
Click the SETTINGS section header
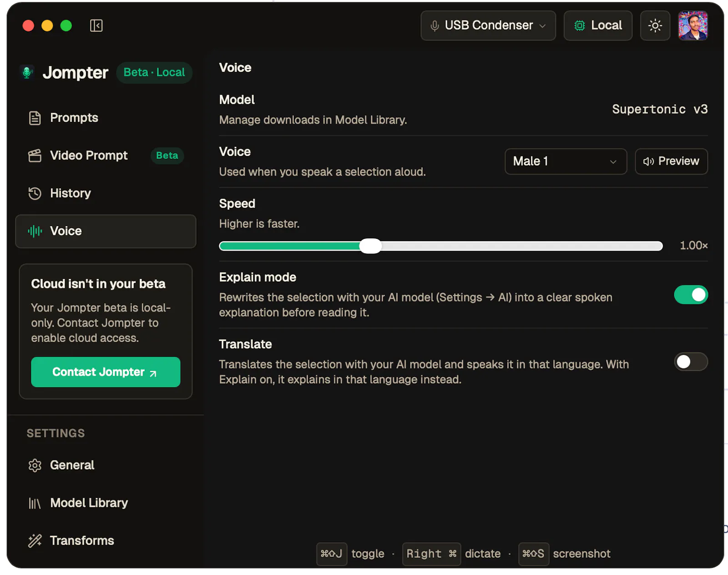[56, 433]
